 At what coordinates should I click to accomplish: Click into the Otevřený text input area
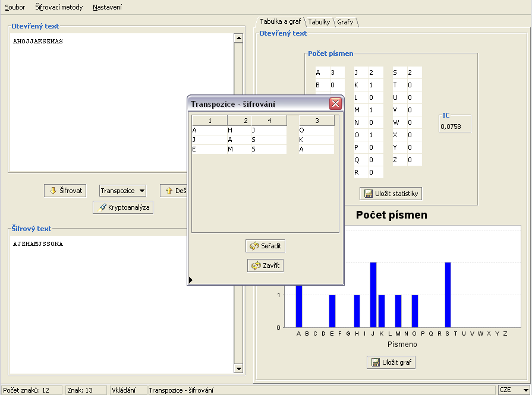pyautogui.click(x=121, y=102)
